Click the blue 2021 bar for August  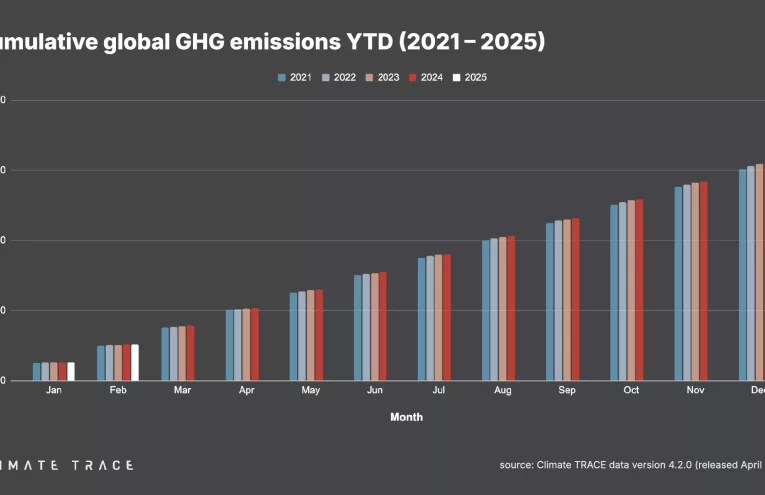tap(486, 310)
